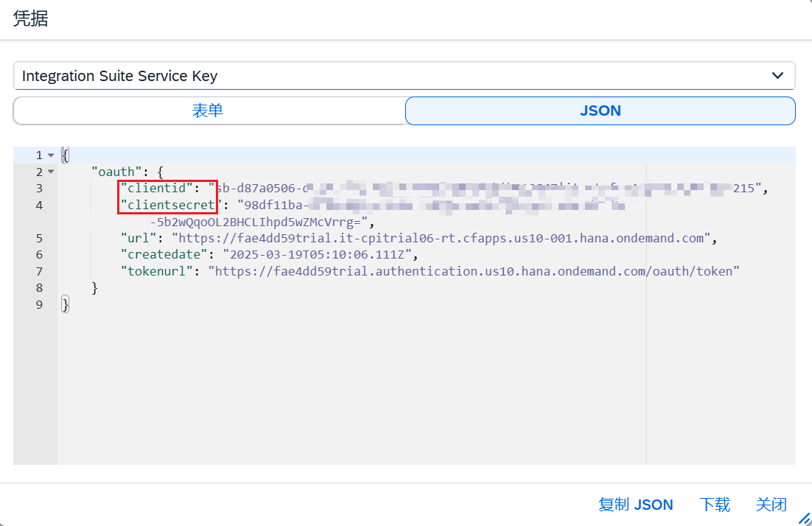This screenshot has width=812, height=526.
Task: Click the closing brace on line 9
Action: (x=65, y=304)
